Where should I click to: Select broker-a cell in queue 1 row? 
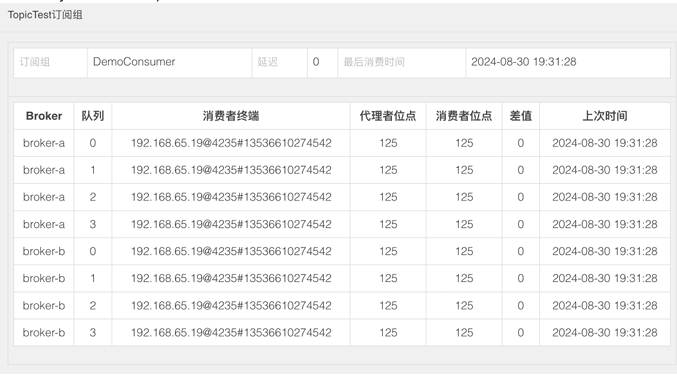(44, 170)
